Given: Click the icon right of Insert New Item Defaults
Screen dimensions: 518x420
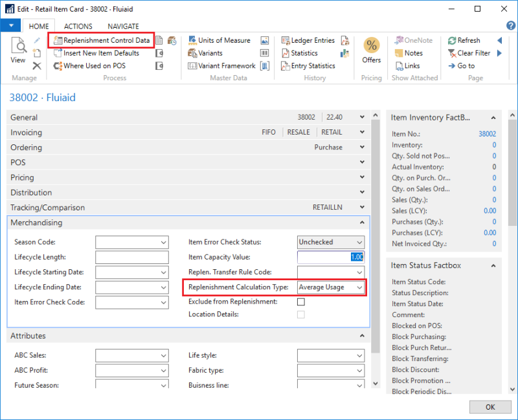Looking at the screenshot, I should 159,53.
